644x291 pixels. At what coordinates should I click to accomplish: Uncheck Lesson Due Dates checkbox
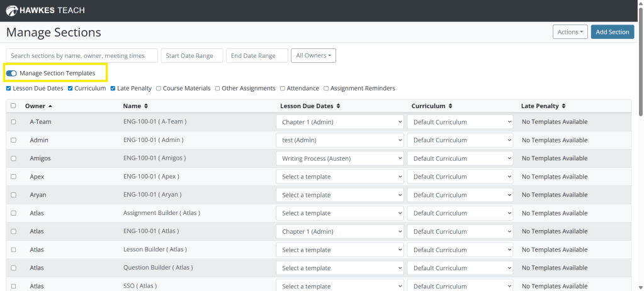pyautogui.click(x=9, y=88)
